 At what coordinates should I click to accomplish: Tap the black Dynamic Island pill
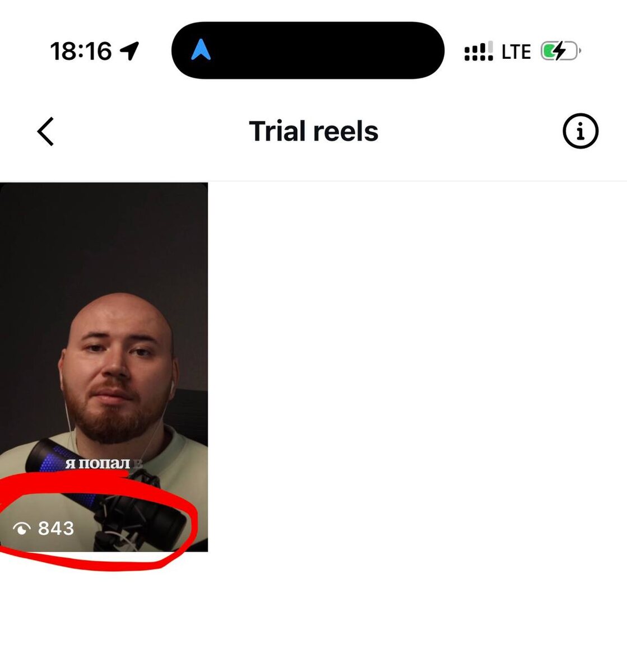[308, 50]
